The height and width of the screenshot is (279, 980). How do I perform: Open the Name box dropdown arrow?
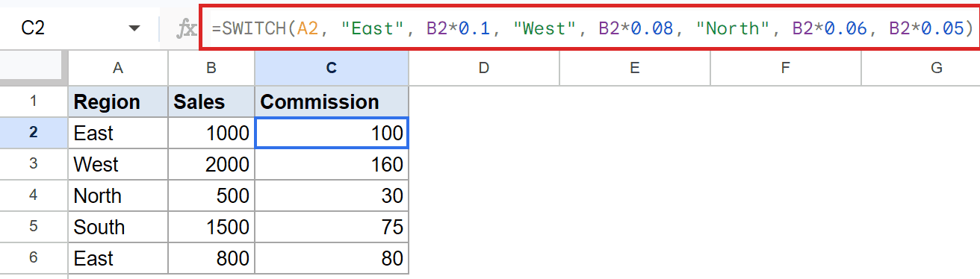(x=134, y=28)
